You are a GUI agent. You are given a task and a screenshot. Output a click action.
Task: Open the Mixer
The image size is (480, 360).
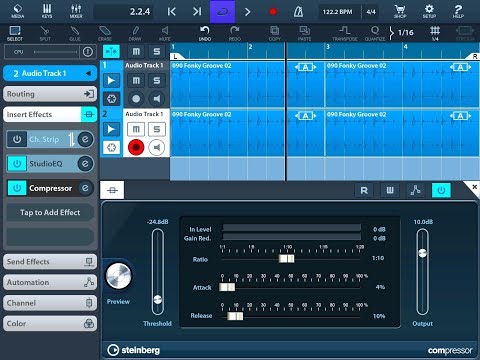[76, 11]
